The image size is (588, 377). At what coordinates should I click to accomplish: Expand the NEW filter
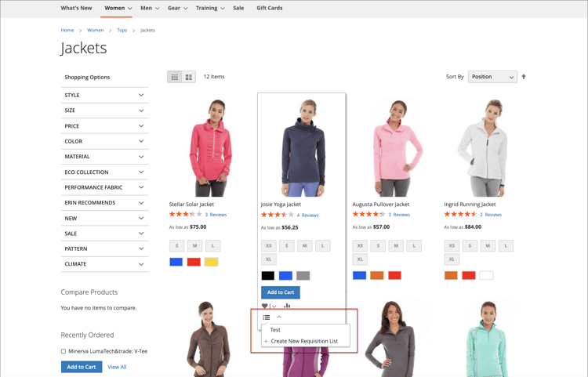click(x=104, y=218)
